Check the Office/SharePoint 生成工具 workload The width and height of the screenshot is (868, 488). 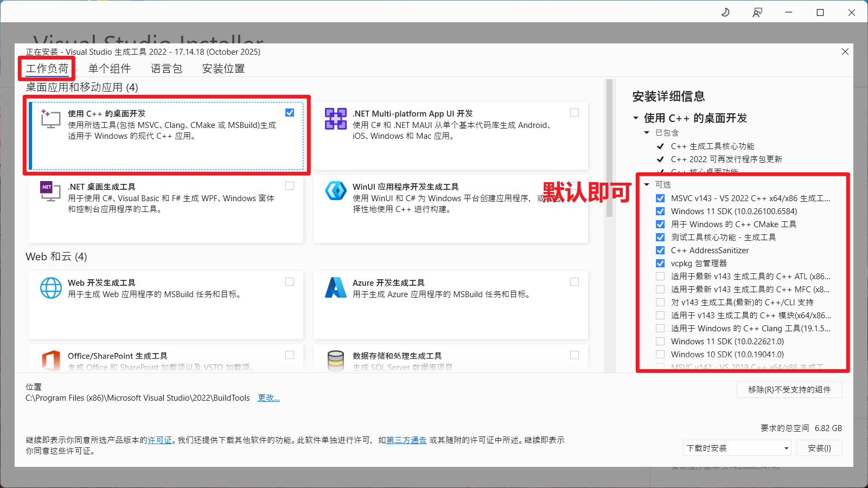[290, 355]
